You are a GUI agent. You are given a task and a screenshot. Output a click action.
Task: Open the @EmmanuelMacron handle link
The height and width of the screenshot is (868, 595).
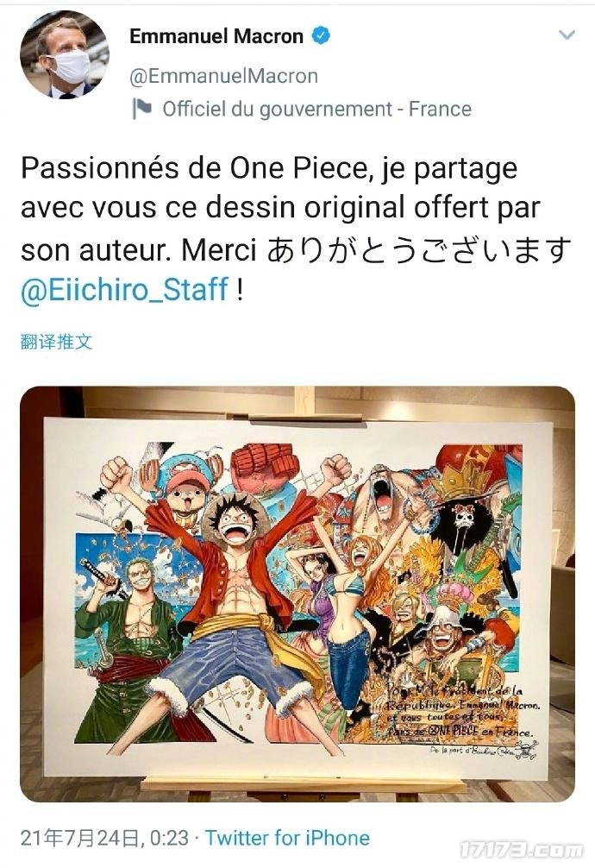click(x=223, y=76)
